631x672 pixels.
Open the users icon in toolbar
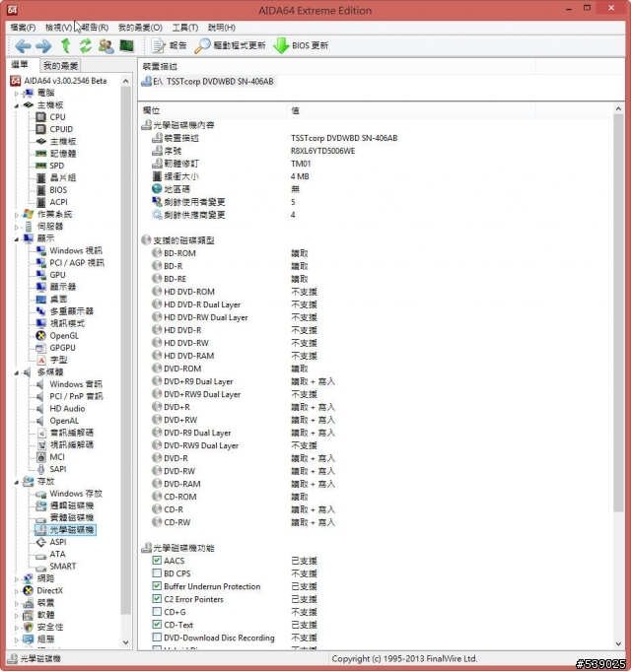105,46
